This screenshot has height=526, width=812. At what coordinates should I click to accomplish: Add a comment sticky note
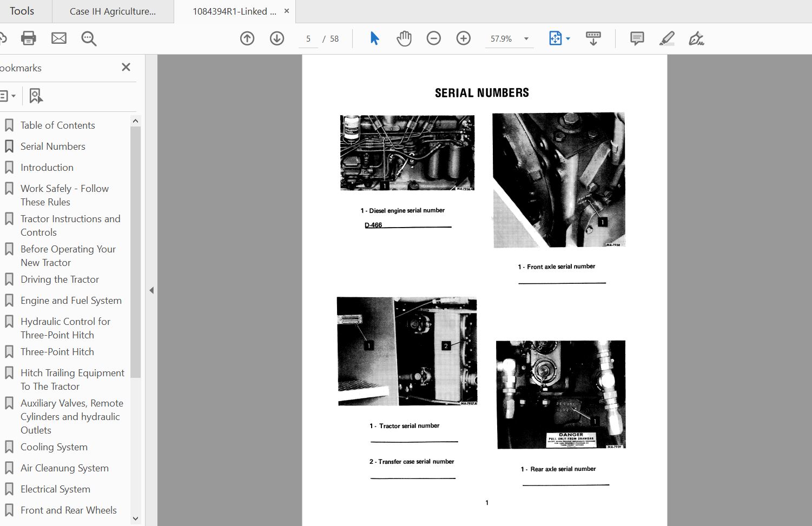[x=637, y=38]
